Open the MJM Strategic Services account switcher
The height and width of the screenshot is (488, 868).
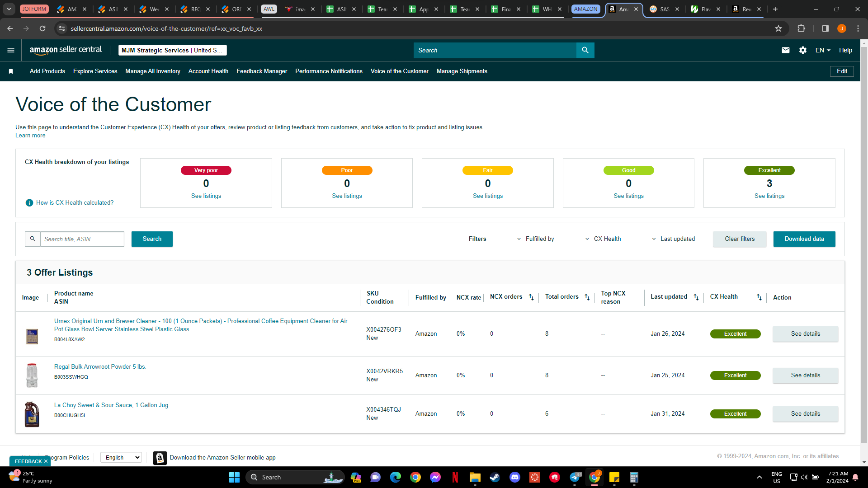click(x=173, y=50)
